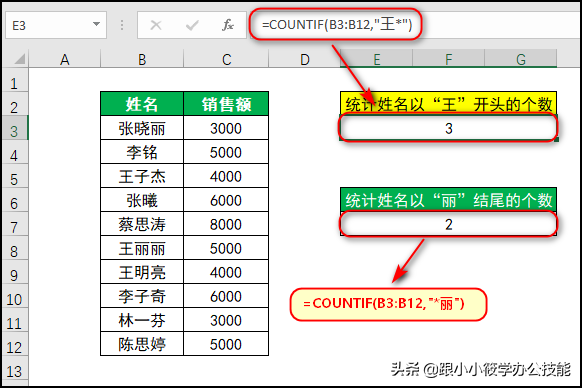
Task: Select cell containing 王丽丽
Action: point(142,248)
